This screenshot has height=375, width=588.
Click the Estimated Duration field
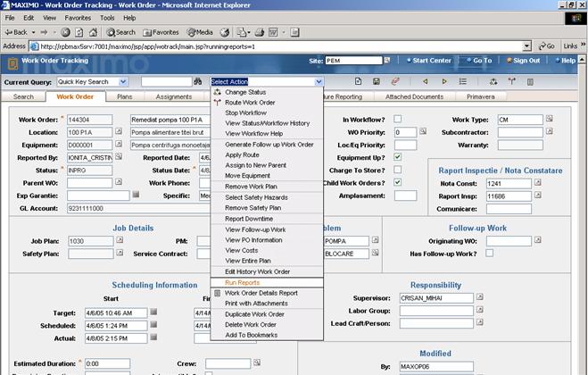107,363
